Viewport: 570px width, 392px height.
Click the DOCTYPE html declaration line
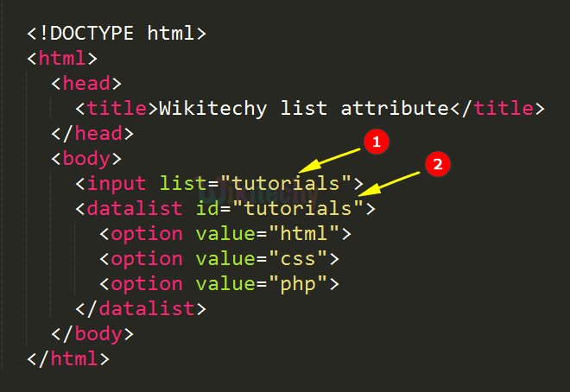(117, 34)
